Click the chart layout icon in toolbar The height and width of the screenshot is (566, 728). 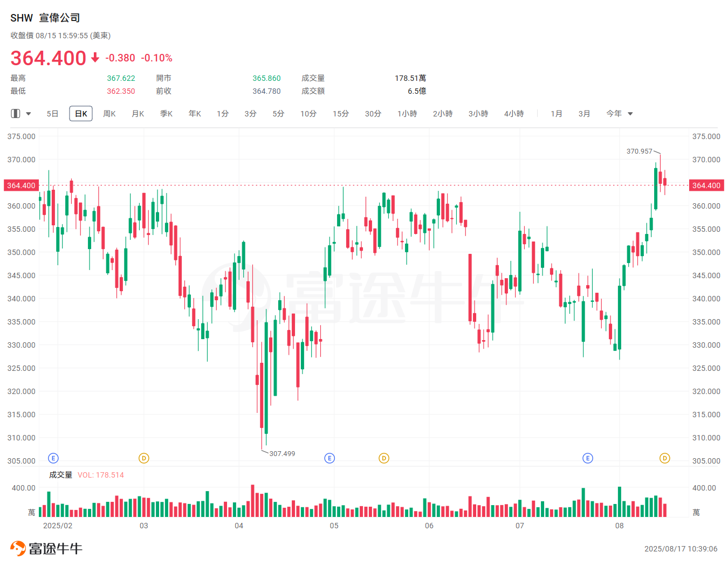click(x=16, y=114)
